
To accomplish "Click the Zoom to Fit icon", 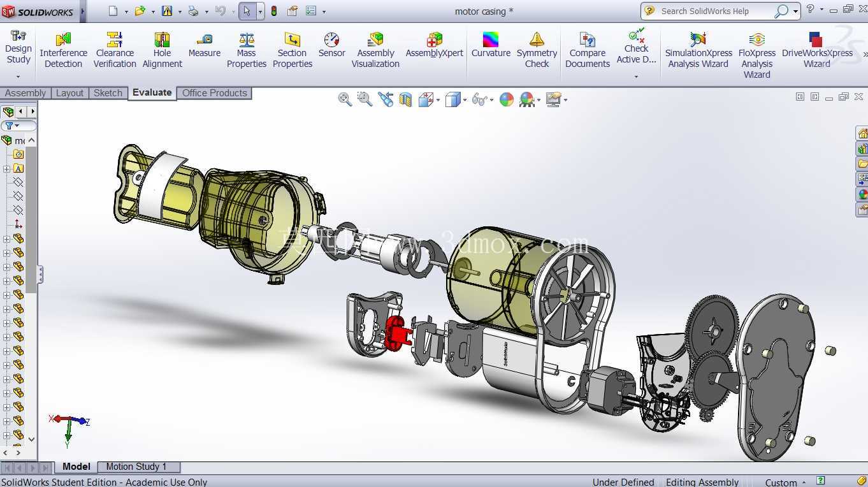I will [345, 99].
